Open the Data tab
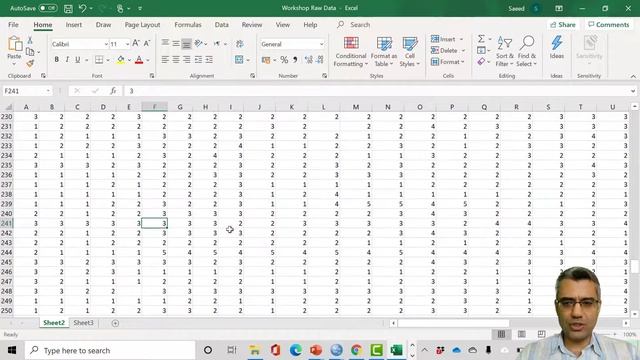The image size is (640, 360). (x=222, y=24)
